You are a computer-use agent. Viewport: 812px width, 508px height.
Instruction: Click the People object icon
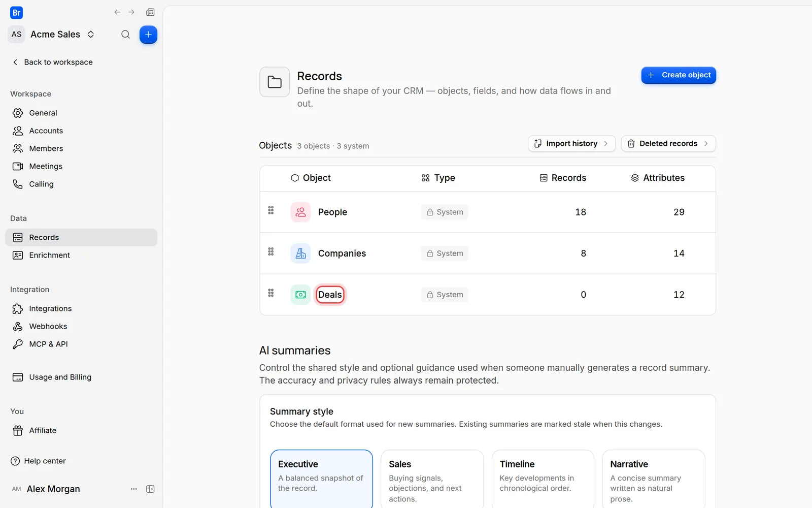click(300, 212)
